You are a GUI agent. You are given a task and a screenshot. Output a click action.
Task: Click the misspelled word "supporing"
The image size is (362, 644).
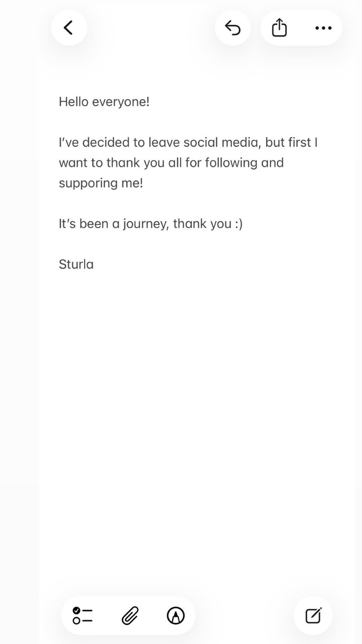tap(85, 183)
